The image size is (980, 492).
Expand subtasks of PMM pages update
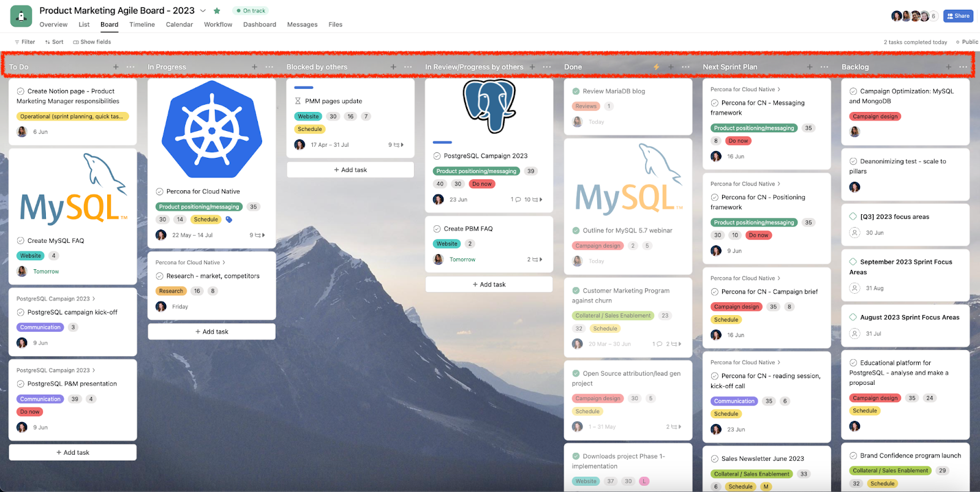[396, 145]
